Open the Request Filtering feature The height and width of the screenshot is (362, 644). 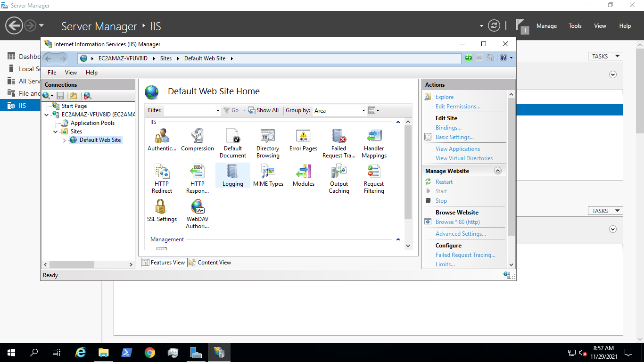pyautogui.click(x=374, y=173)
